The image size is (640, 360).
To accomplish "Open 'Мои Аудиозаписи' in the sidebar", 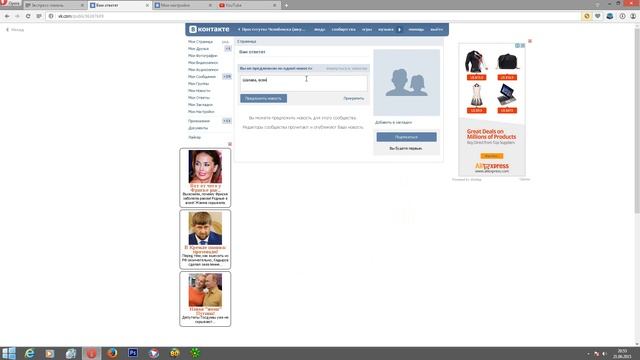I will pyautogui.click(x=203, y=70).
